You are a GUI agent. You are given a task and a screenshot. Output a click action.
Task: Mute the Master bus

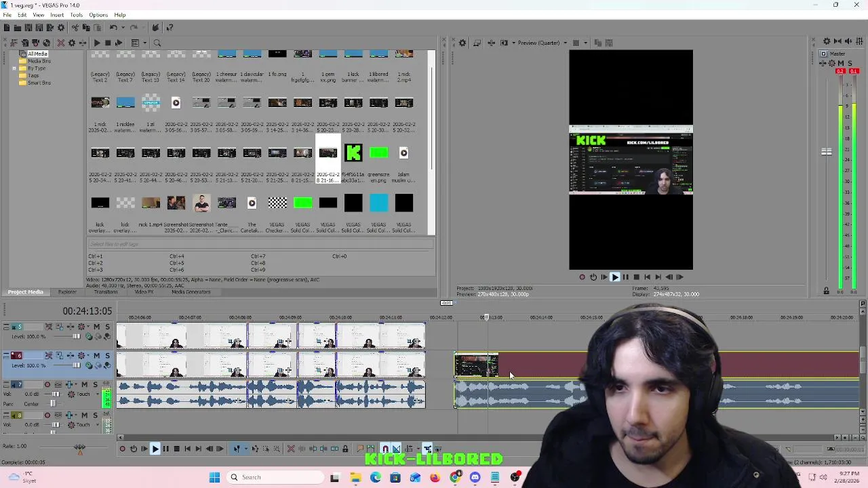click(x=841, y=63)
